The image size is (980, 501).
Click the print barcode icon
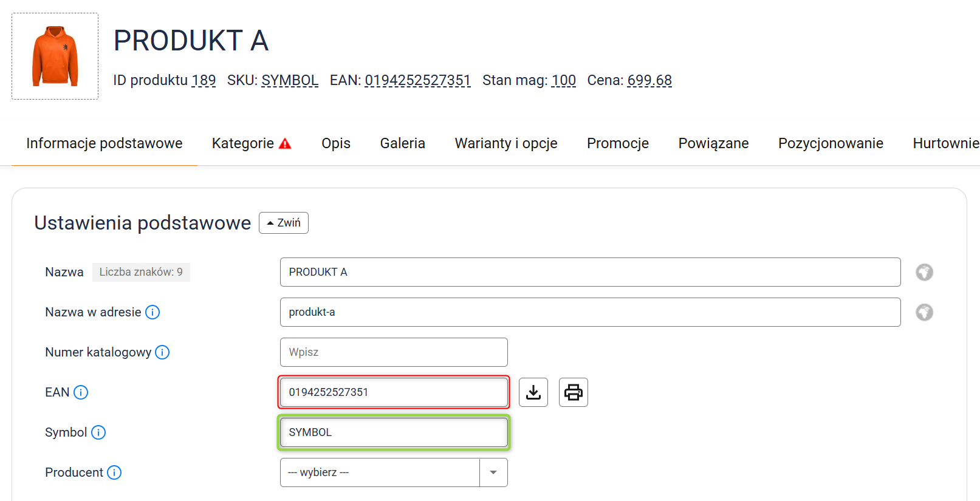573,392
